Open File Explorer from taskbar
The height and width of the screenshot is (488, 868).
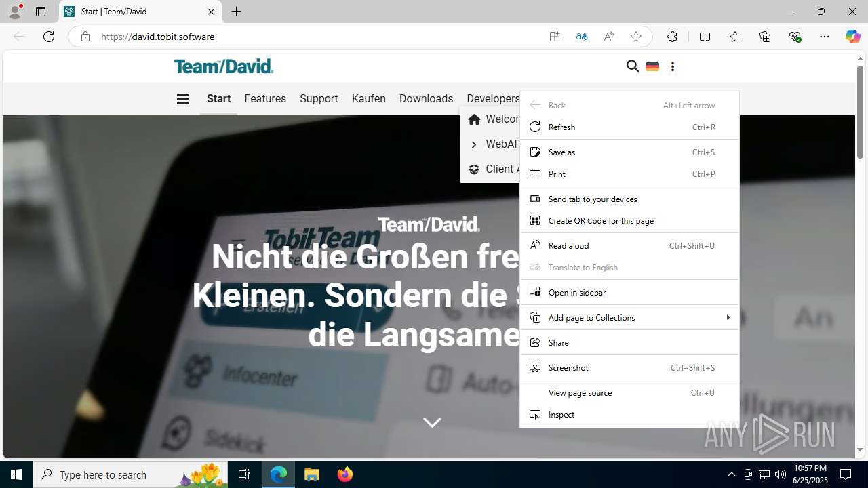pyautogui.click(x=312, y=474)
